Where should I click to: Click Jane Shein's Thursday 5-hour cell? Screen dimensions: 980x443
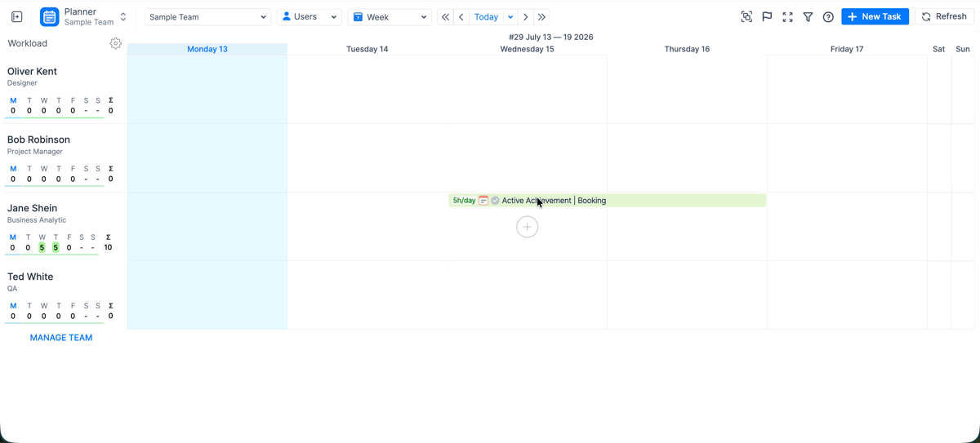click(56, 247)
